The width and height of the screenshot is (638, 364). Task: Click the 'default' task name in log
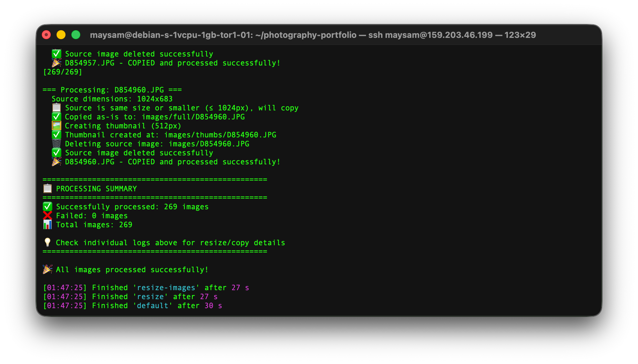pos(153,306)
